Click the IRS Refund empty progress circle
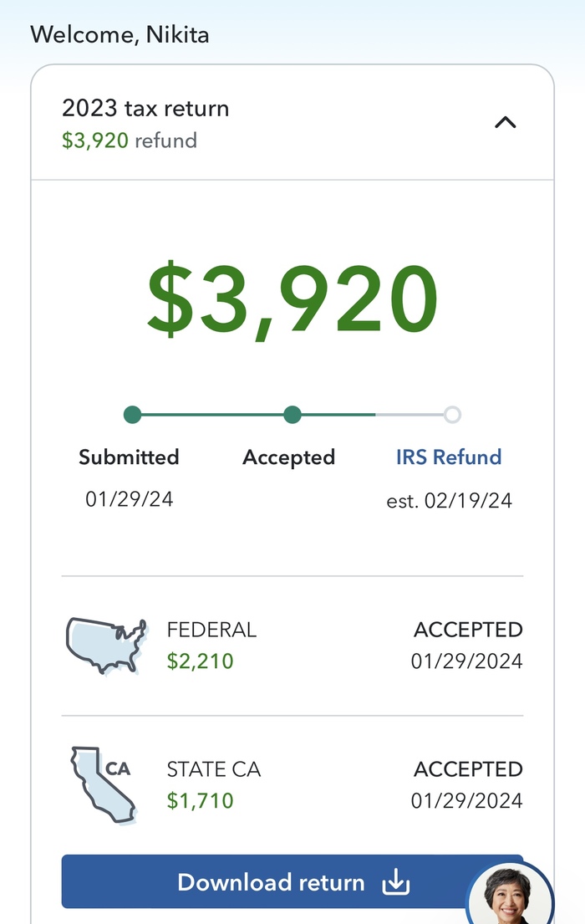Screen dimensions: 585x924 (x=452, y=415)
